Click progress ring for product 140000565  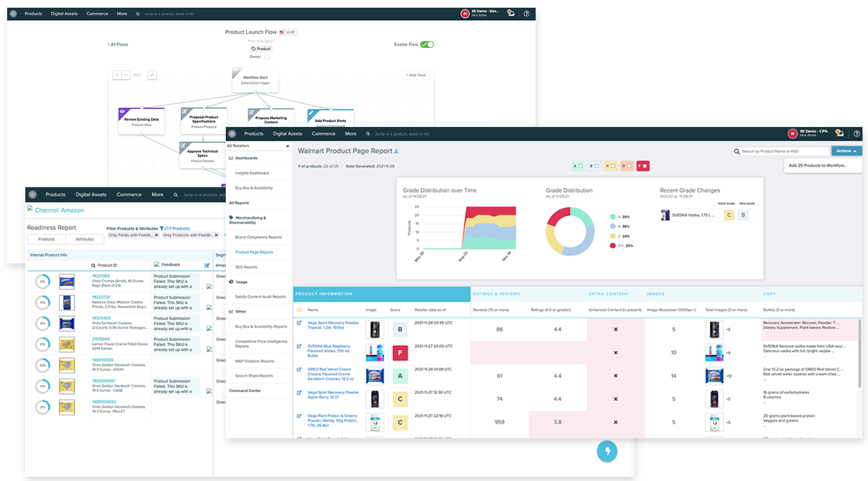pyautogui.click(x=43, y=365)
